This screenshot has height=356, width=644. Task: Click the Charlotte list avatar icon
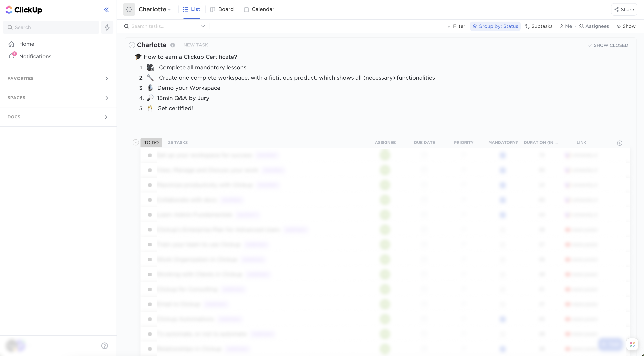click(x=129, y=9)
